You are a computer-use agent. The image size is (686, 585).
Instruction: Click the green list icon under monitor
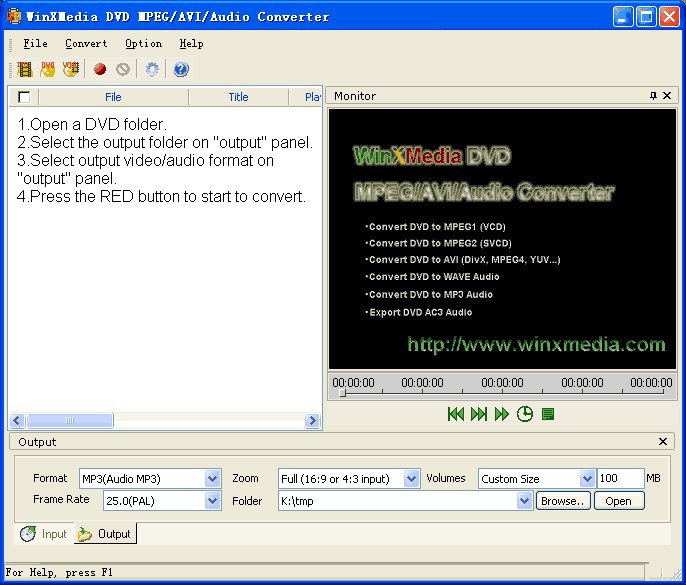point(548,414)
